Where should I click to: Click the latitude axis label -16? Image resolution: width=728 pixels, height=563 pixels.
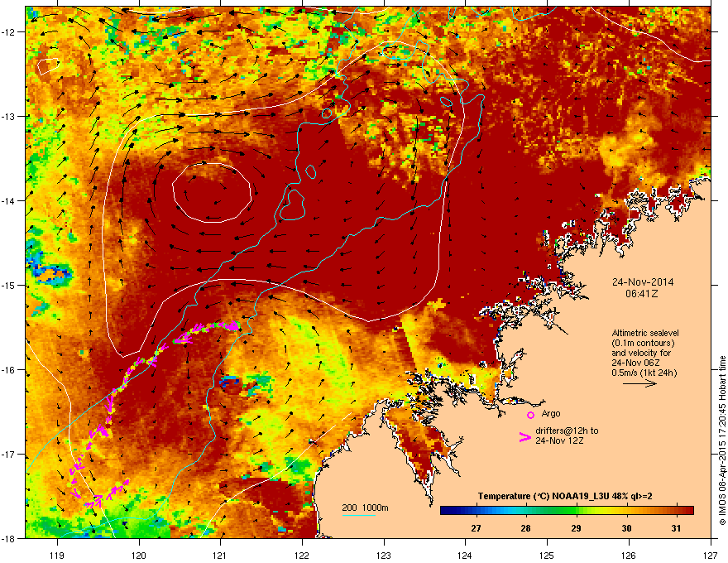pos(8,370)
